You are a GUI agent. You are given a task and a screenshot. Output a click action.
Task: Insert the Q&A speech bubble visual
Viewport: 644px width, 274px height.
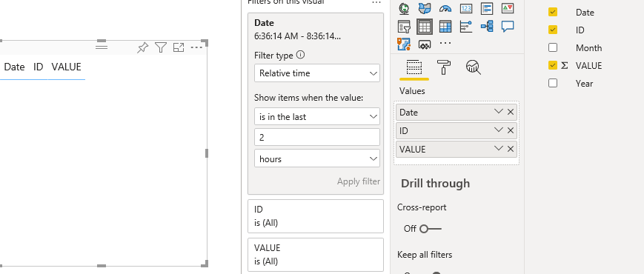pos(508,27)
